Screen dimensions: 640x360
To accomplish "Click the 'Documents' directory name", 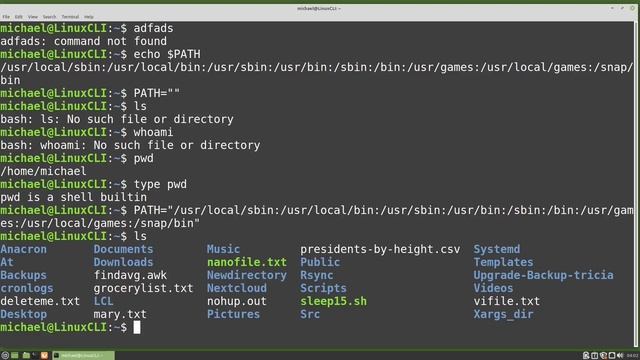I will point(123,249).
